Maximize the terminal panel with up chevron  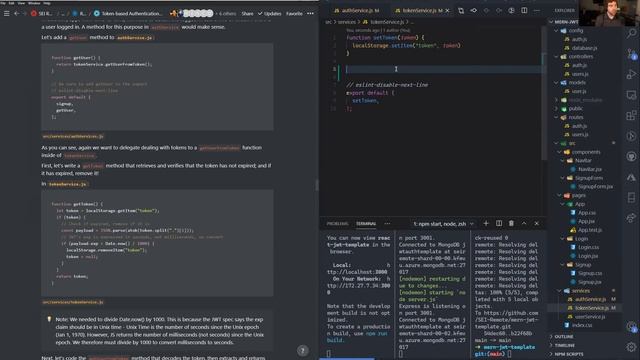pyautogui.click(x=524, y=224)
